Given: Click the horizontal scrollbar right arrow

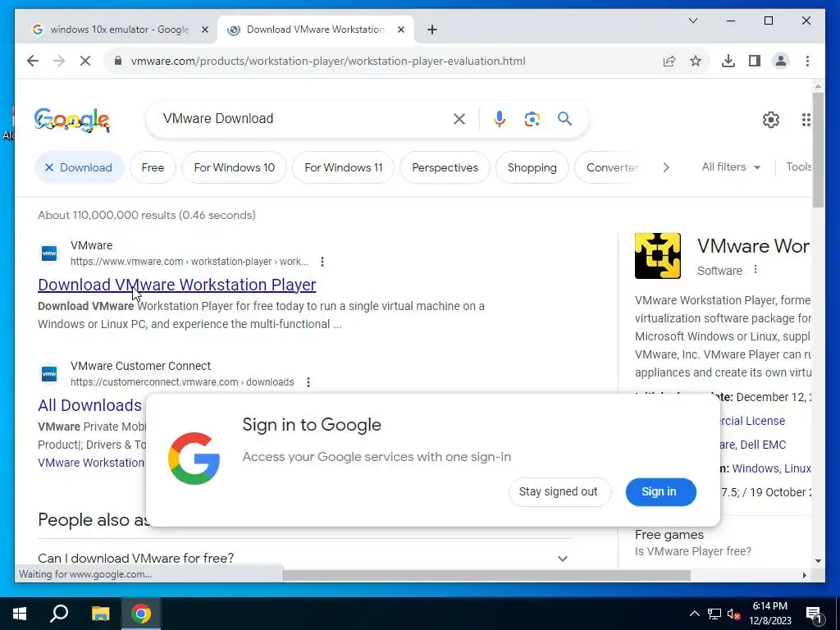Looking at the screenshot, I should 804,575.
